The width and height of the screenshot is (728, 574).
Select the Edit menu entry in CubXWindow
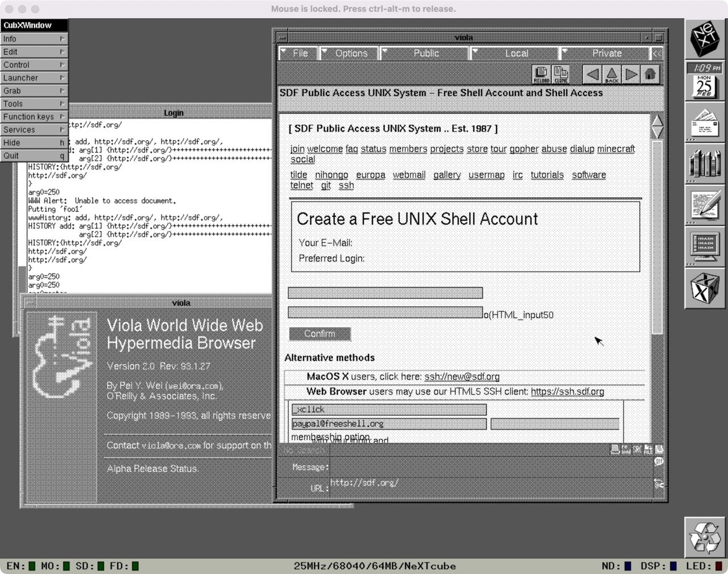34,52
